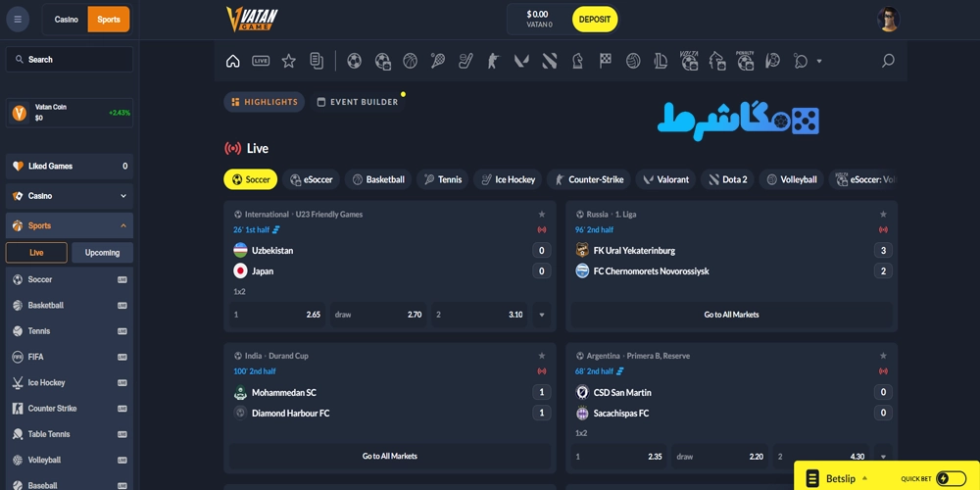
Task: Select the Ice Hockey icon in the toolbar
Action: point(465,61)
